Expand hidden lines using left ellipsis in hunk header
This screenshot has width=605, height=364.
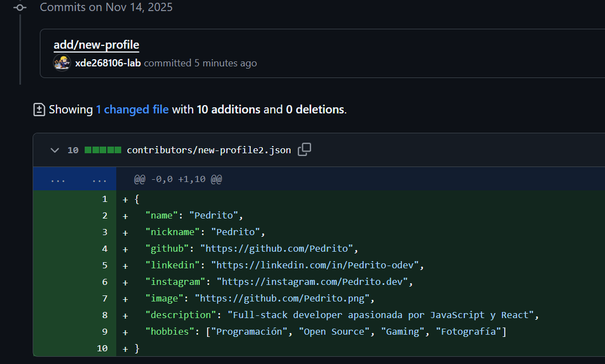58,179
